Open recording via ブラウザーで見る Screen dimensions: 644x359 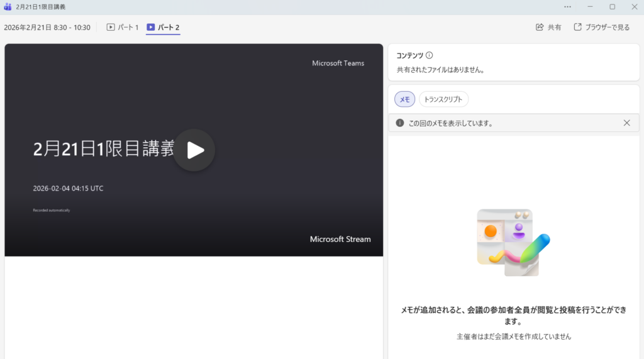(x=601, y=28)
